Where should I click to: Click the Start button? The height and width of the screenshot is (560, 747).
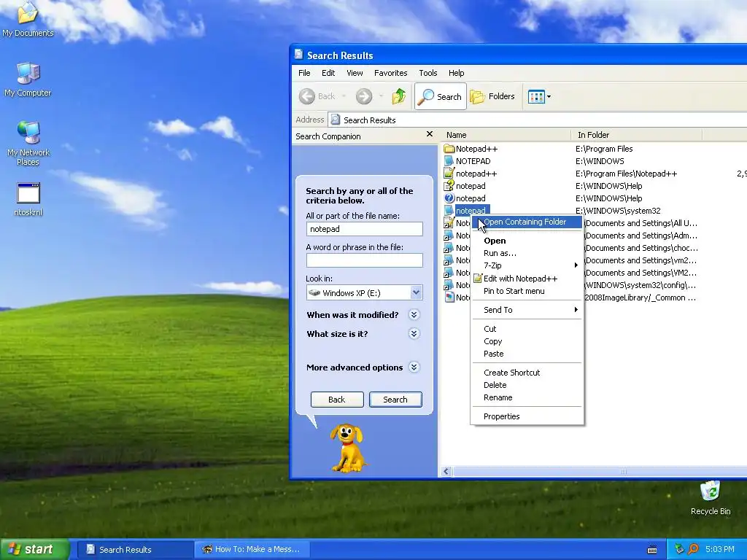[34, 549]
